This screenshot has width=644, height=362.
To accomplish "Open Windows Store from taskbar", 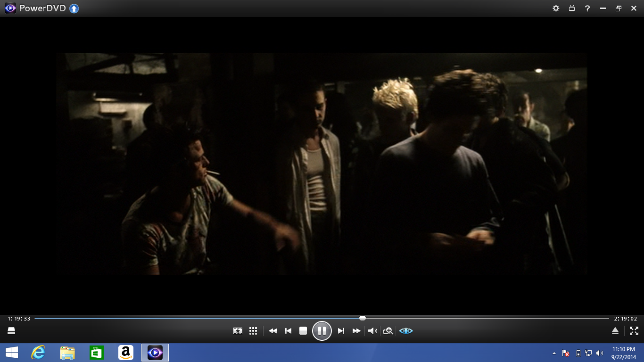I will coord(97,353).
